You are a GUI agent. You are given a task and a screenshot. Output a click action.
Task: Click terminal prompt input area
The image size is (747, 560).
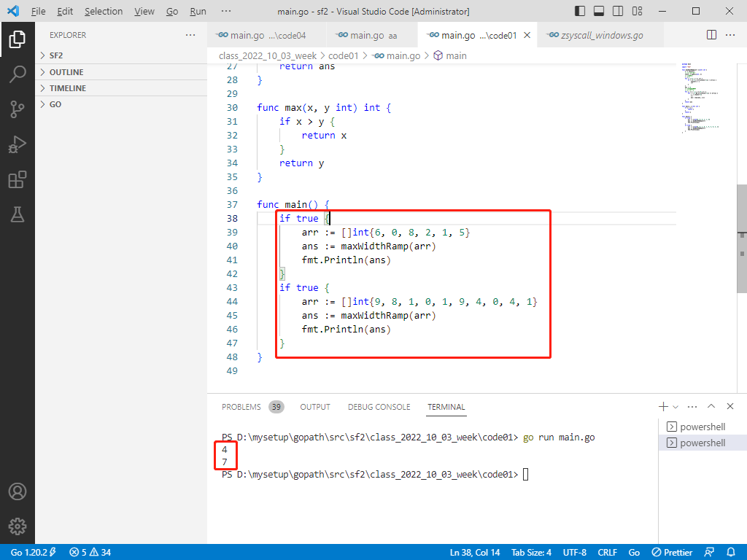pos(525,474)
